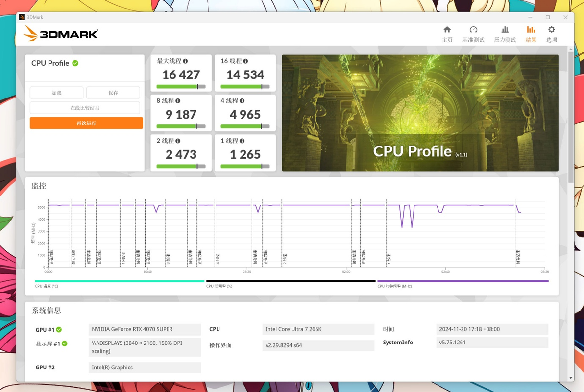Screen dimensions: 584x392
Task: Open the Results (结果) tab
Action: point(531,34)
